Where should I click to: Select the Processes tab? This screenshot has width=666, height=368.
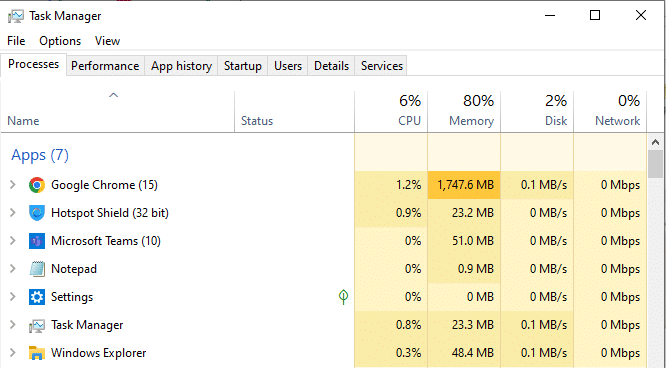(34, 65)
